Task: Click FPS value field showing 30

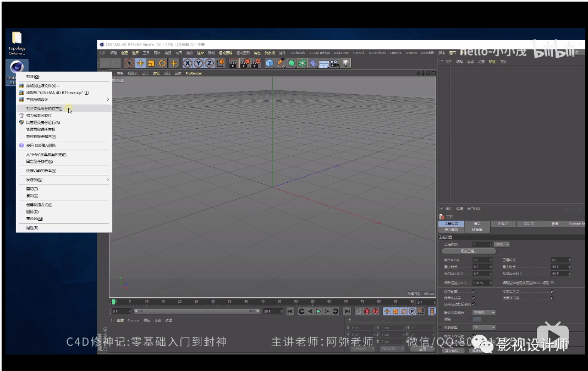Action: tap(481, 260)
